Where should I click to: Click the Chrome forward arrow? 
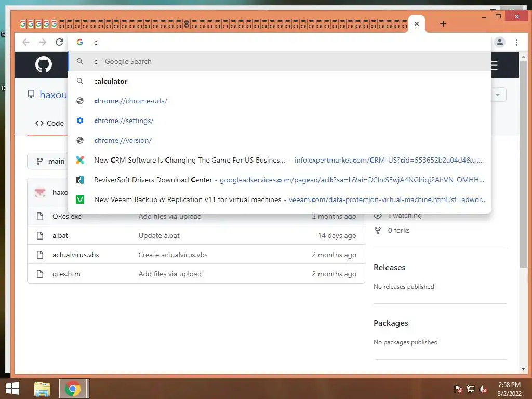coord(43,42)
